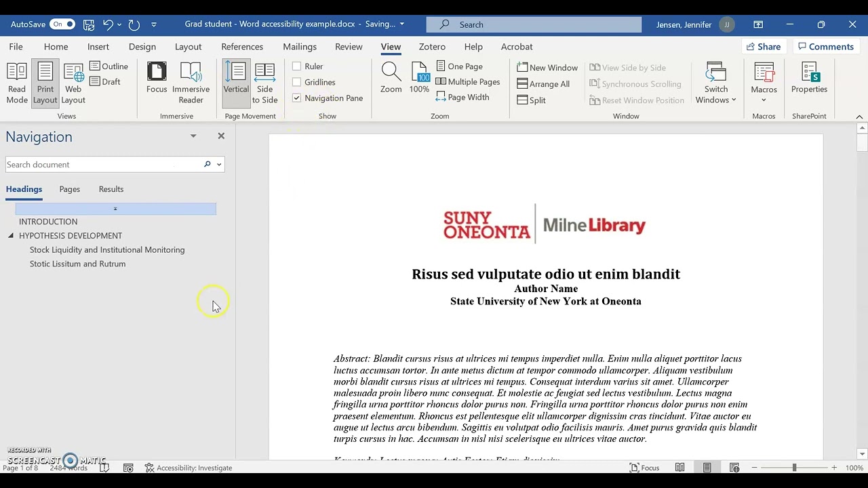This screenshot has height=488, width=868.
Task: Launch Immersive Reader
Action: (191, 83)
